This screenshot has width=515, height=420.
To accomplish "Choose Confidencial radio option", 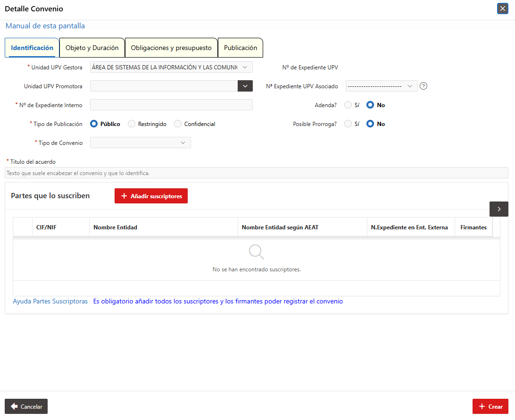I will [195, 124].
